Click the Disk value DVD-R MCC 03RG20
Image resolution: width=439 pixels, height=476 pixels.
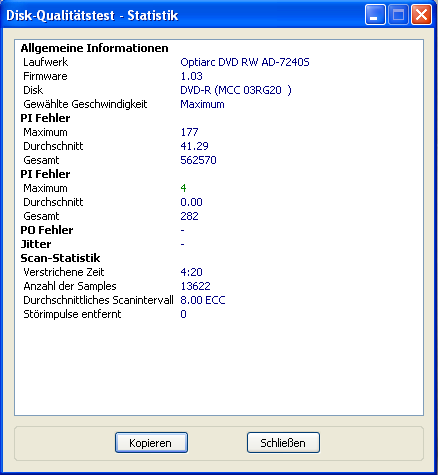(236, 90)
